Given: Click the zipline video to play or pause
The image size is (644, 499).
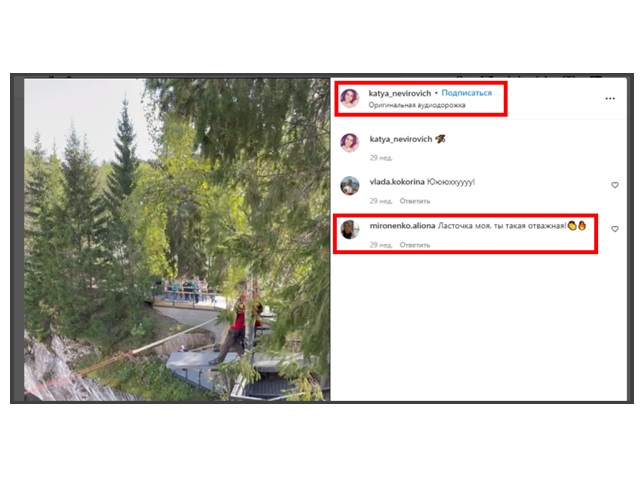Looking at the screenshot, I should 177,239.
